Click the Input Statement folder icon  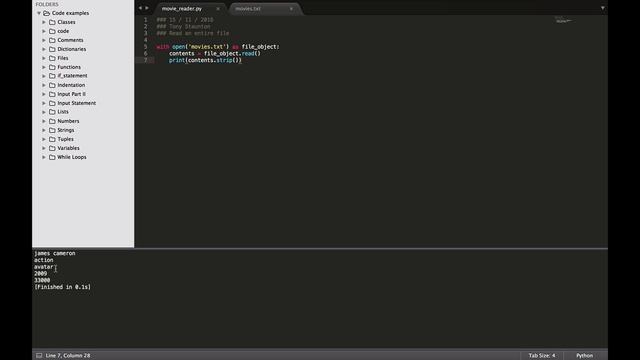[52, 103]
